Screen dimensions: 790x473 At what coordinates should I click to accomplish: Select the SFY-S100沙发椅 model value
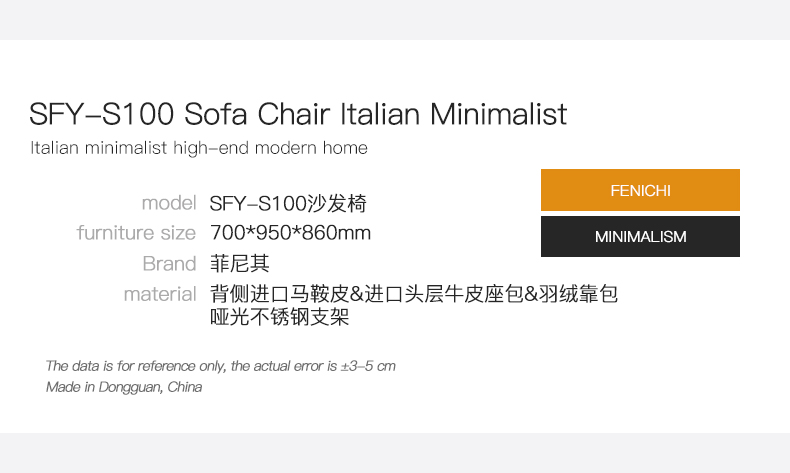(x=288, y=204)
